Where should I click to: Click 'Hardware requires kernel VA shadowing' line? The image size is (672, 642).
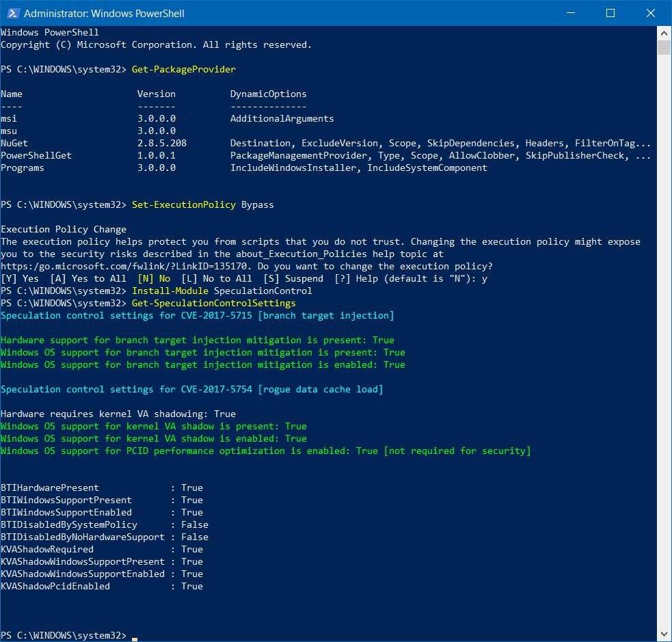[x=118, y=414]
